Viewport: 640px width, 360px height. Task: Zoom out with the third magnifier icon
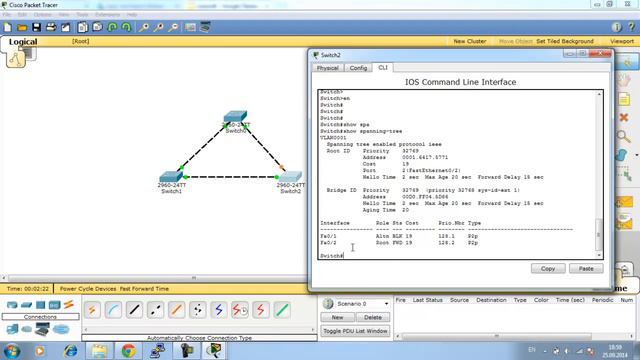click(173, 27)
